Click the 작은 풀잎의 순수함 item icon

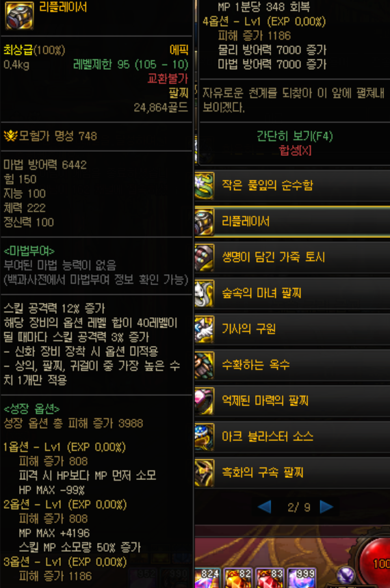(x=205, y=185)
